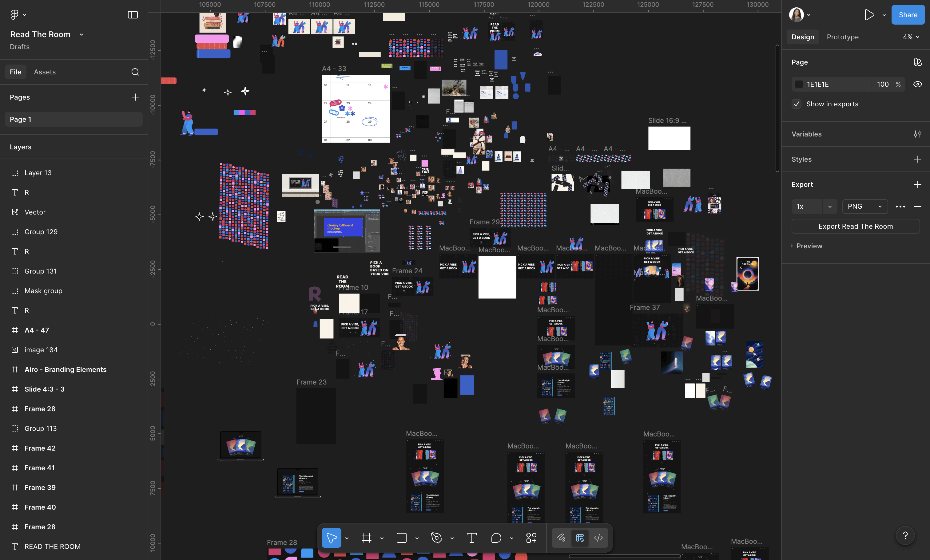Image resolution: width=930 pixels, height=560 pixels.
Task: Select the Text tool
Action: tap(471, 538)
